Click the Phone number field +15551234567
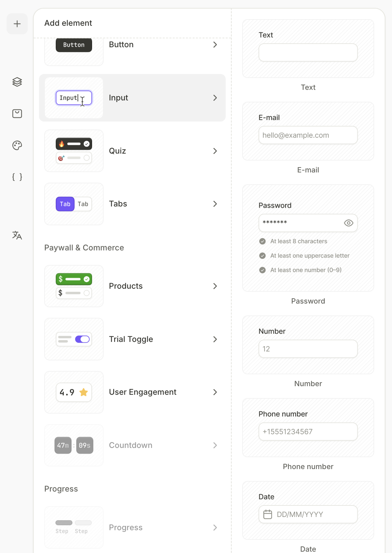 point(308,431)
